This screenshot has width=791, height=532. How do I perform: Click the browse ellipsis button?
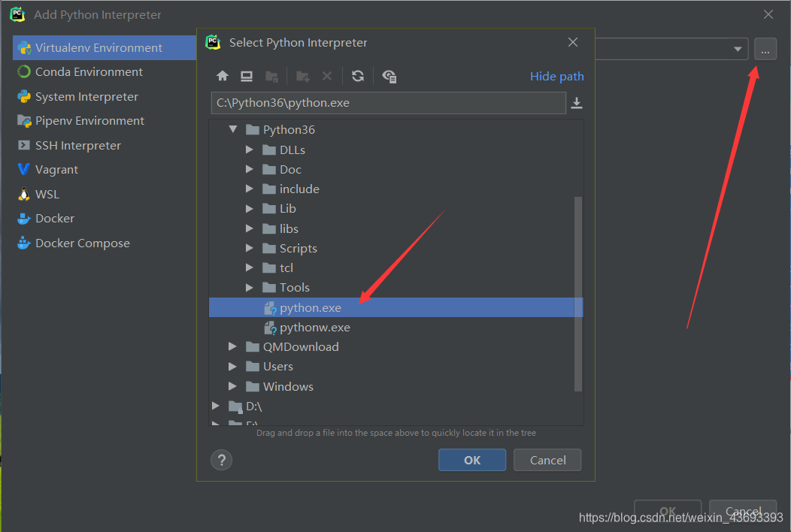765,49
